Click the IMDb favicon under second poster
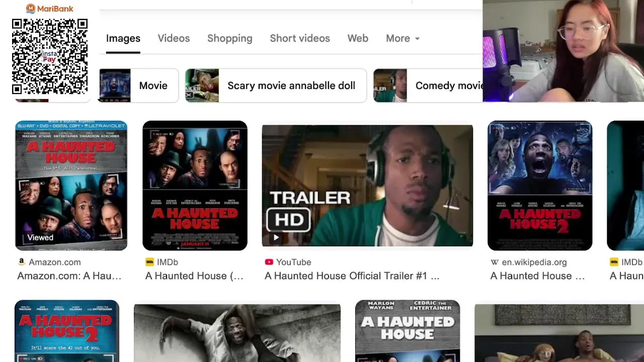The image size is (644, 362). 149,262
